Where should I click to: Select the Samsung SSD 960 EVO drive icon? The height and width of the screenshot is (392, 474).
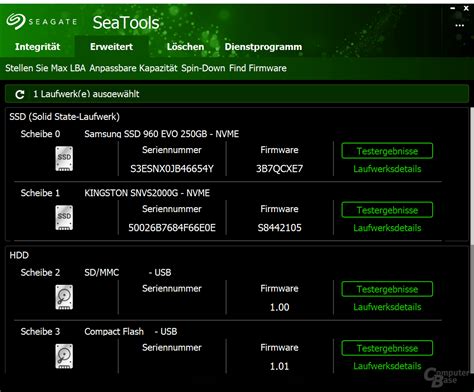tap(64, 159)
